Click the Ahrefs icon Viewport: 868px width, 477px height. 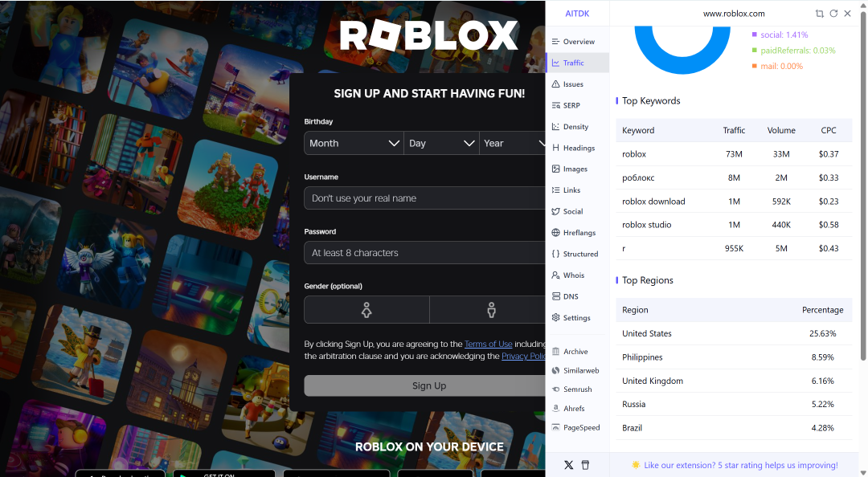coord(556,409)
